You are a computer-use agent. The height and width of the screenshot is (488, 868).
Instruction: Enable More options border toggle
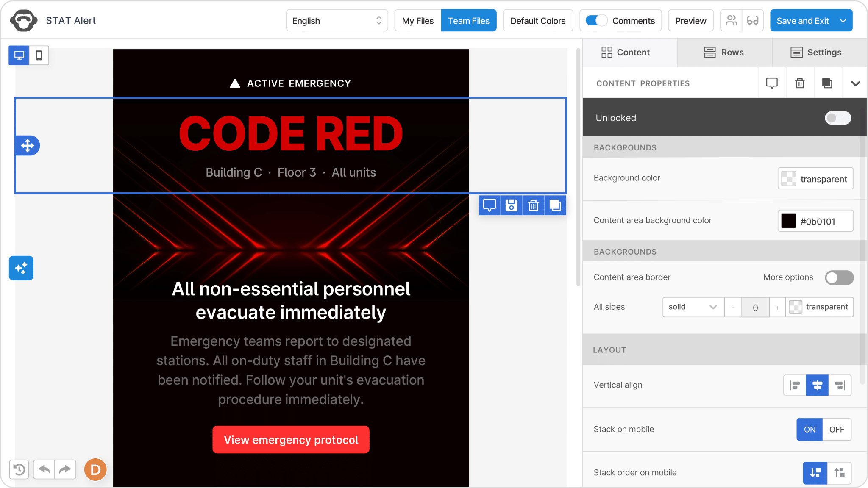coord(839,277)
